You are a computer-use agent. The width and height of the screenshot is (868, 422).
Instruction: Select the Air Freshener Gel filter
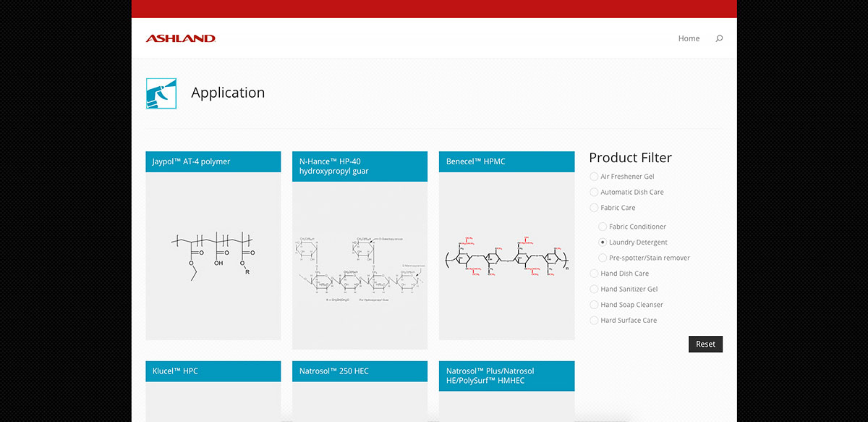coord(595,177)
